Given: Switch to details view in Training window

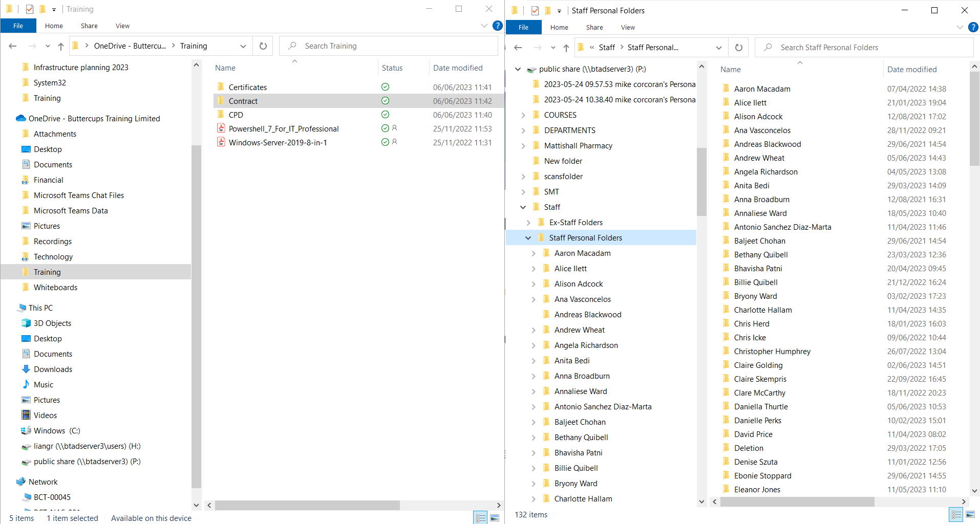Looking at the screenshot, I should tap(480, 518).
